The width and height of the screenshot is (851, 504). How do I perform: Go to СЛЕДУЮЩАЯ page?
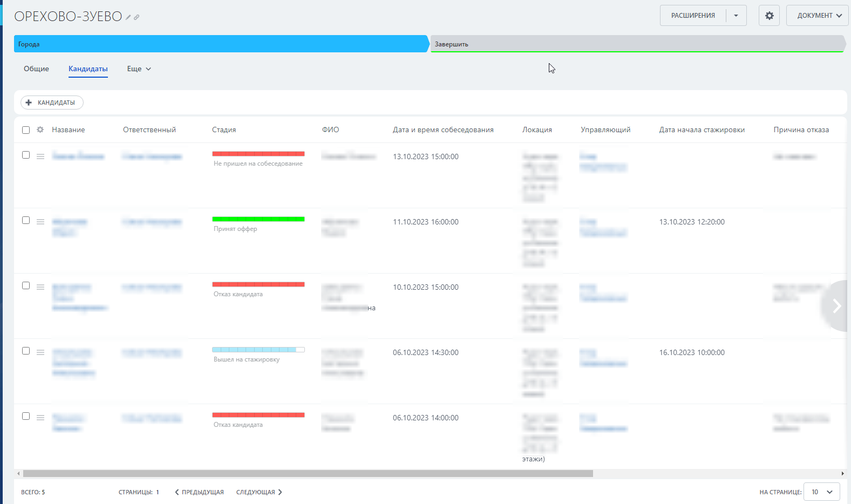pos(259,492)
